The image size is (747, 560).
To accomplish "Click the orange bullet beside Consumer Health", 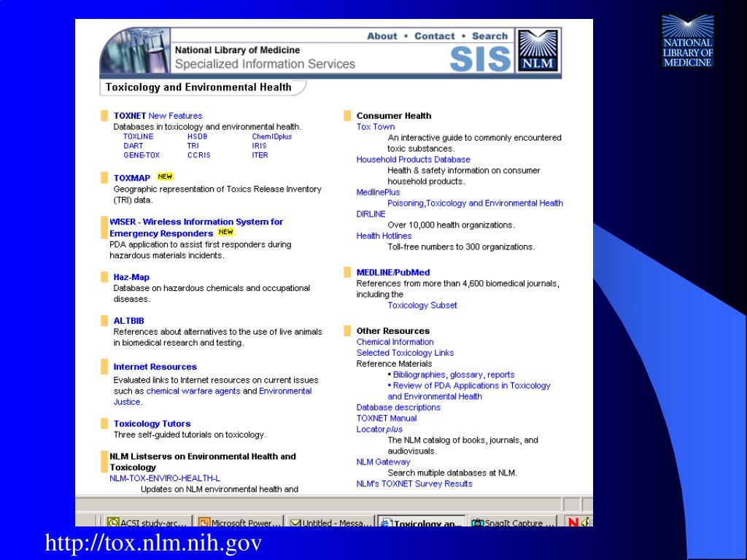I will point(347,116).
